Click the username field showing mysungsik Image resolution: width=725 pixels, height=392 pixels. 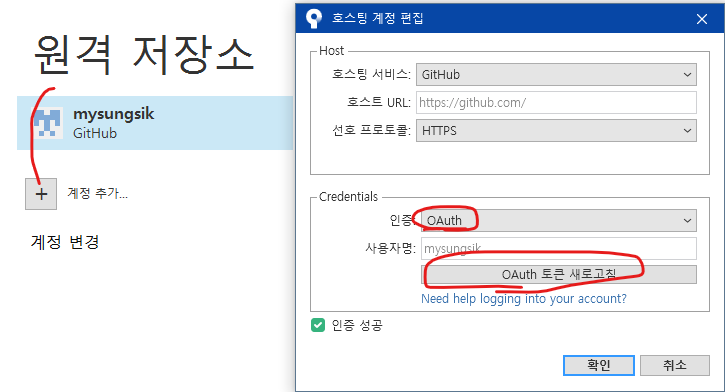[559, 249]
